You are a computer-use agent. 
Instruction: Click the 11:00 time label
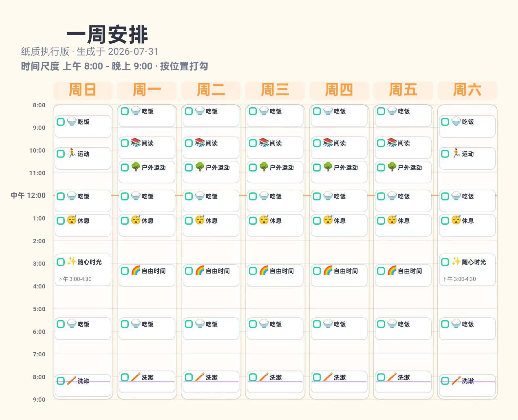pyautogui.click(x=37, y=173)
